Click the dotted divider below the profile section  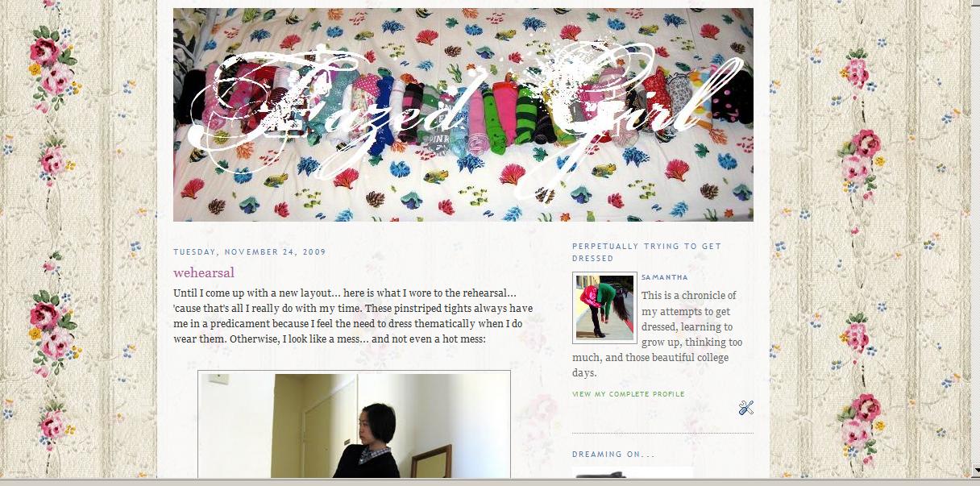tap(662, 434)
